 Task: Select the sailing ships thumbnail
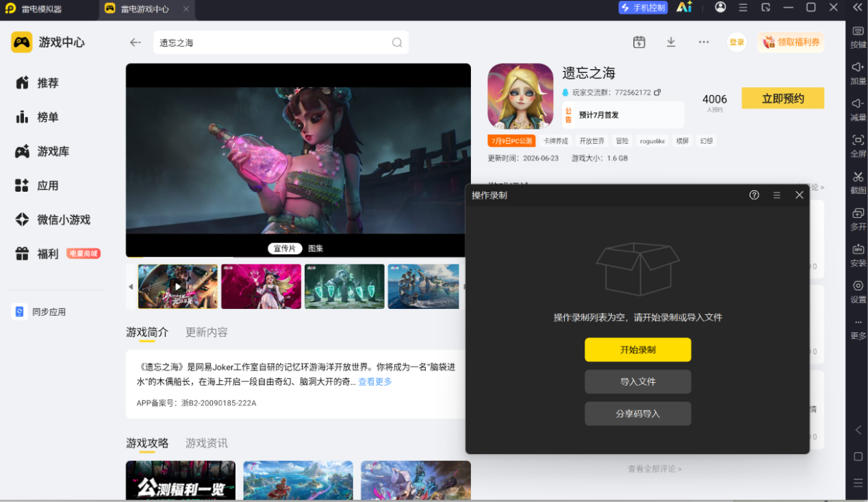424,286
